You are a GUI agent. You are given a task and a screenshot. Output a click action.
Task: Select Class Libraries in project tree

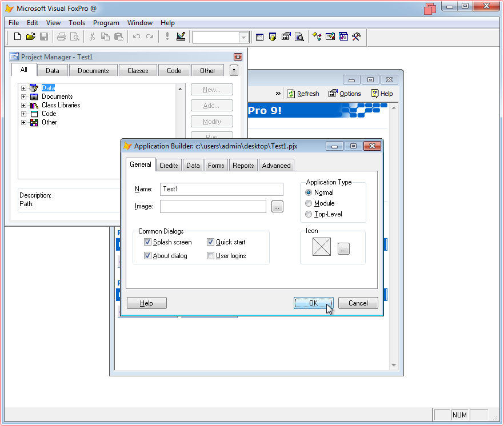point(61,105)
